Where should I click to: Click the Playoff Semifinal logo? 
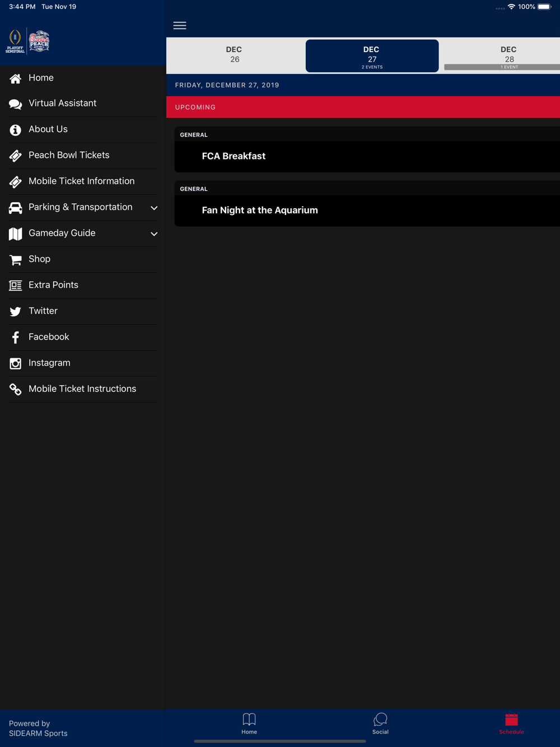coord(15,41)
